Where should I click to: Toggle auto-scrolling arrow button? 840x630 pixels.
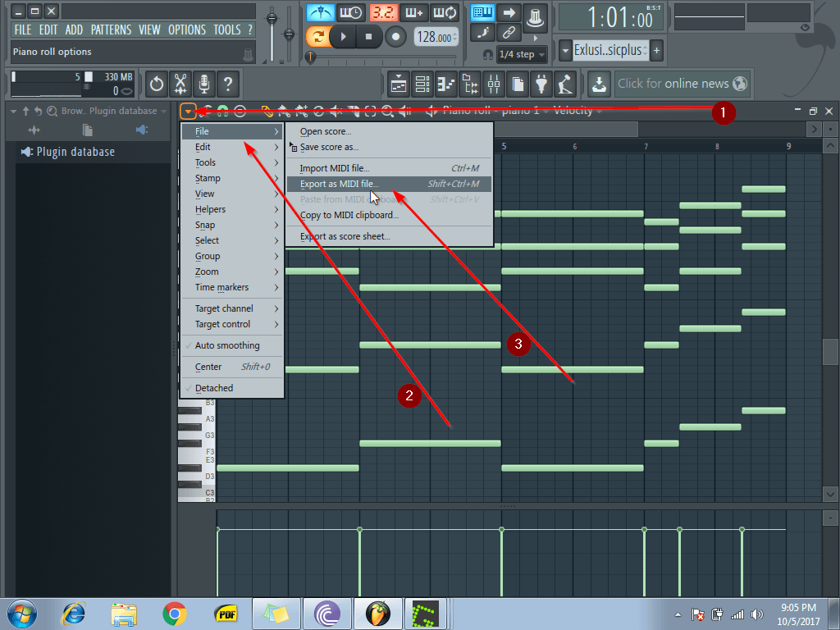(509, 12)
